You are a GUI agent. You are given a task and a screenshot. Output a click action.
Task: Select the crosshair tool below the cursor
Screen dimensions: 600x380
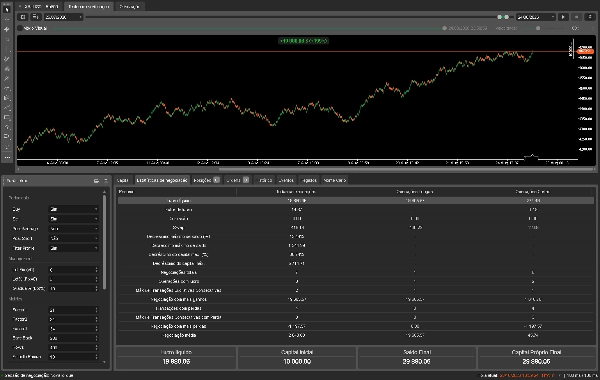(x=7, y=19)
